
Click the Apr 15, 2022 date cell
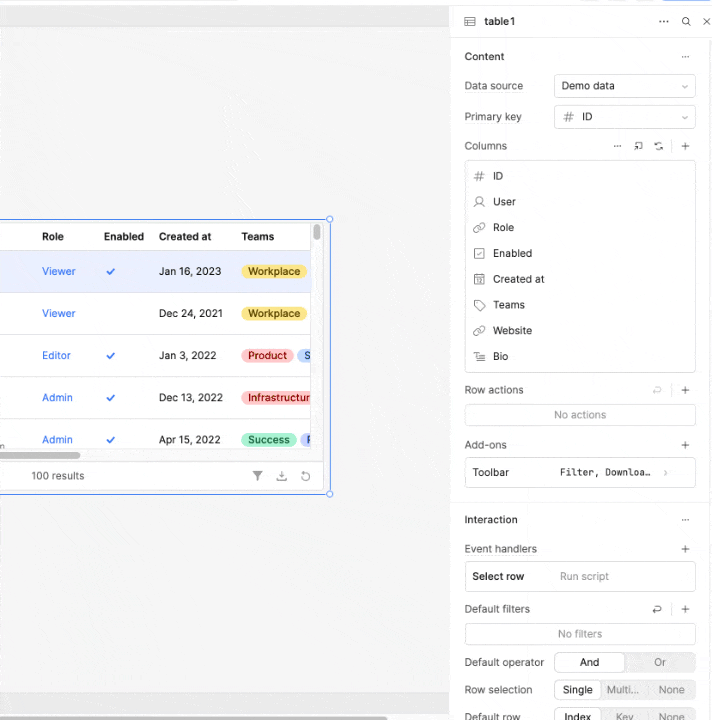tap(190, 440)
